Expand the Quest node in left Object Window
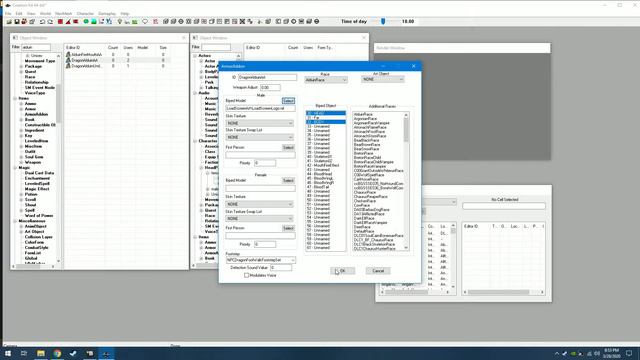The width and height of the screenshot is (640, 360). click(21, 71)
